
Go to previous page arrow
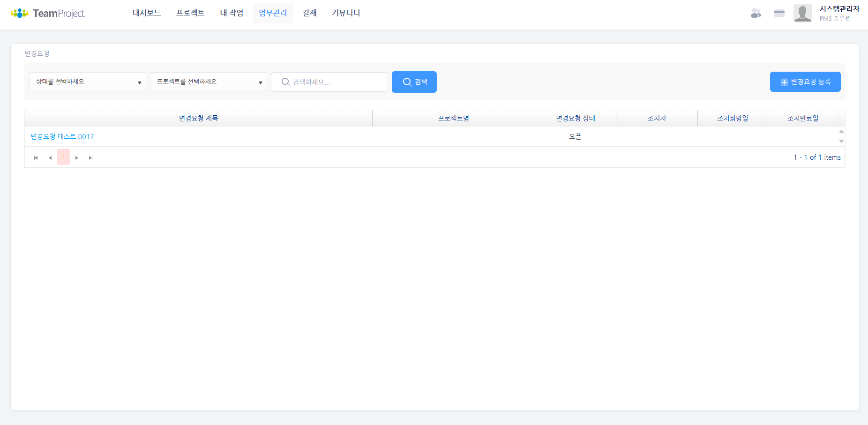click(50, 157)
